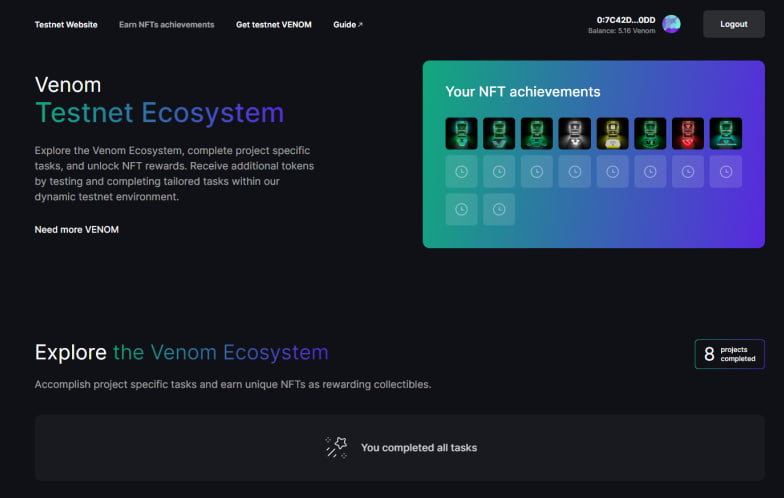Go to Earn NFTs achievements
This screenshot has height=498, width=784.
coord(166,24)
